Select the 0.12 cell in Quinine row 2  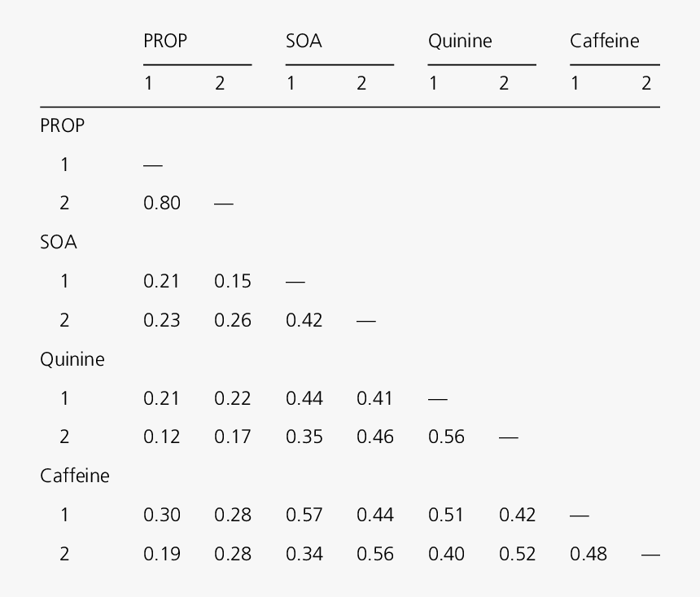pyautogui.click(x=162, y=437)
